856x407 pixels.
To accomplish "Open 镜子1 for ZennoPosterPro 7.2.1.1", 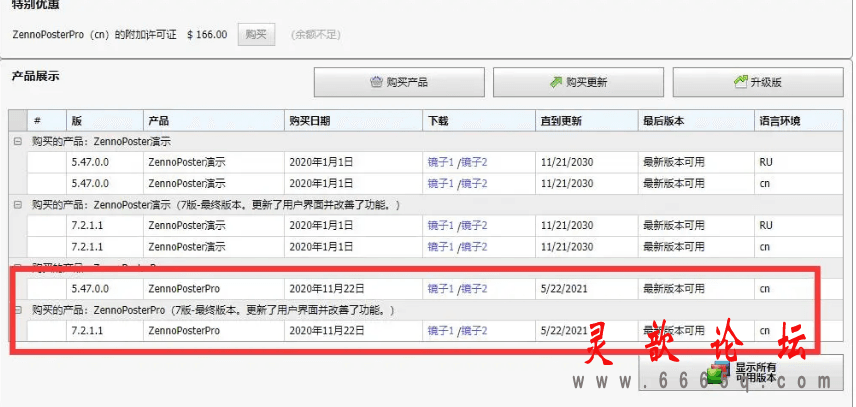I will tap(441, 331).
